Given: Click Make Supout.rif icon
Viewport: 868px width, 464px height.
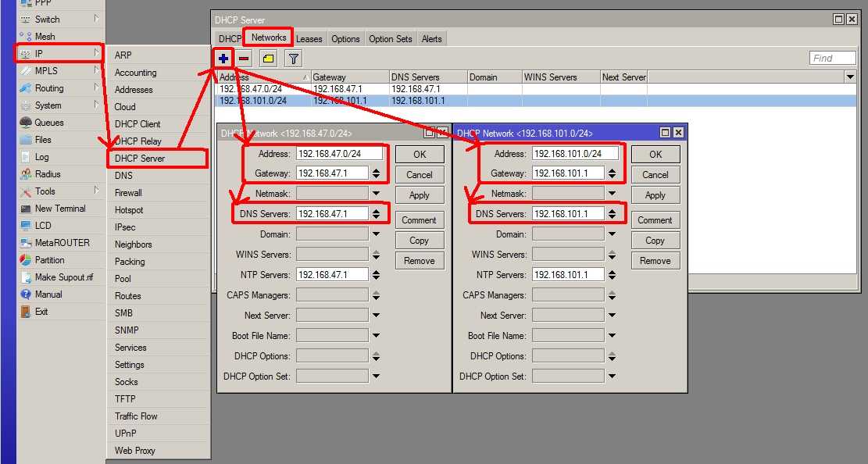Looking at the screenshot, I should (26, 277).
